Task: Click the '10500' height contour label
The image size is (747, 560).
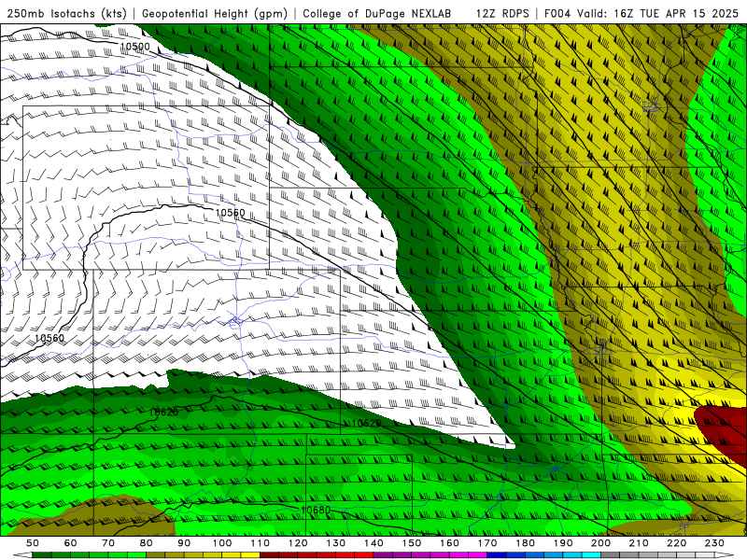Action: [134, 48]
